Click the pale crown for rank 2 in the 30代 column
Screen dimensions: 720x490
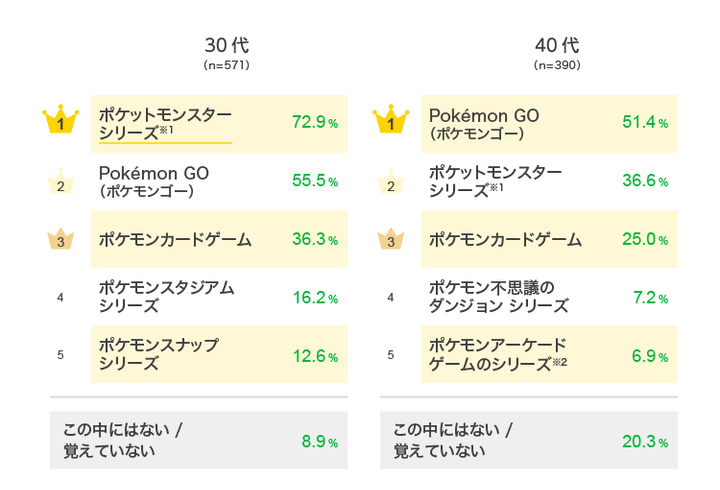[60, 181]
